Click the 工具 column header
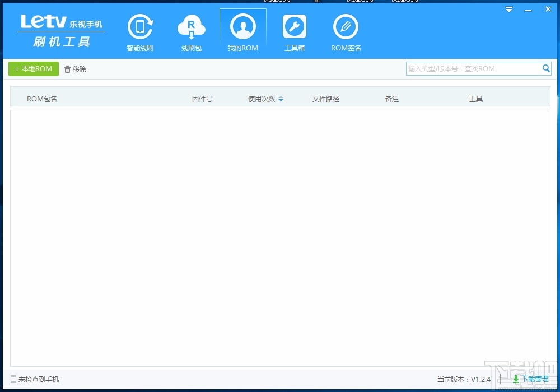 coord(475,99)
